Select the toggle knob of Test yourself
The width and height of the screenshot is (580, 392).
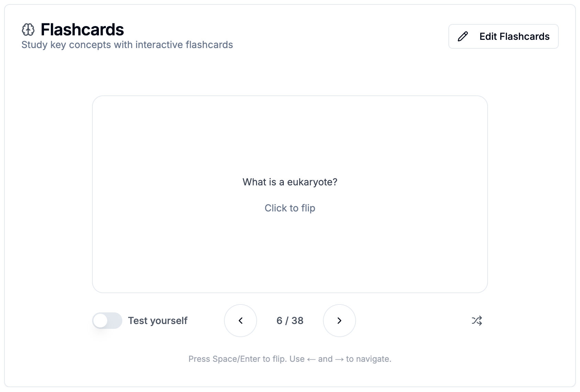coord(100,321)
